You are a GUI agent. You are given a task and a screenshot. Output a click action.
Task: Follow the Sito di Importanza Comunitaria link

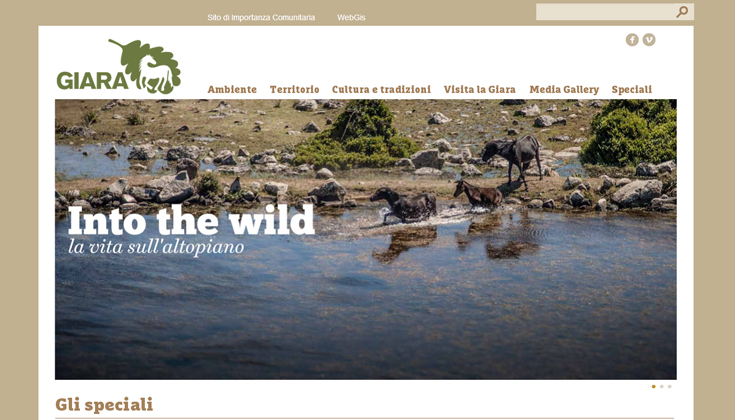coord(261,17)
